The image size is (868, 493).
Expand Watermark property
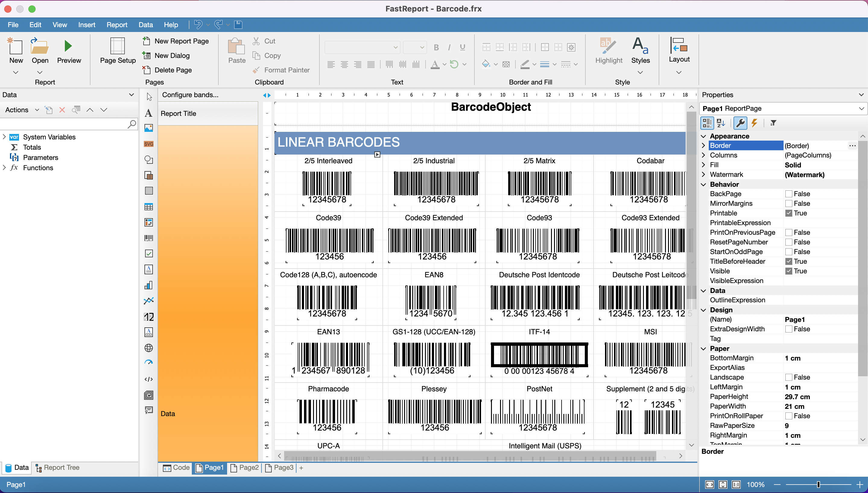point(704,174)
